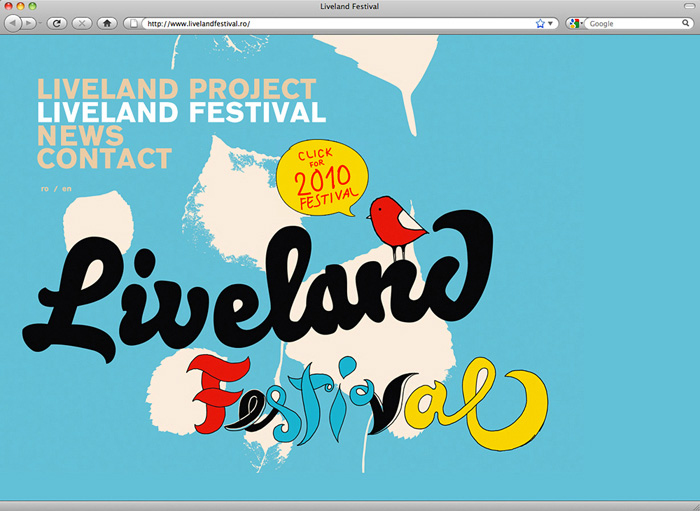The height and width of the screenshot is (511, 700).
Task: Go to the browser home page icon
Action: click(x=107, y=22)
